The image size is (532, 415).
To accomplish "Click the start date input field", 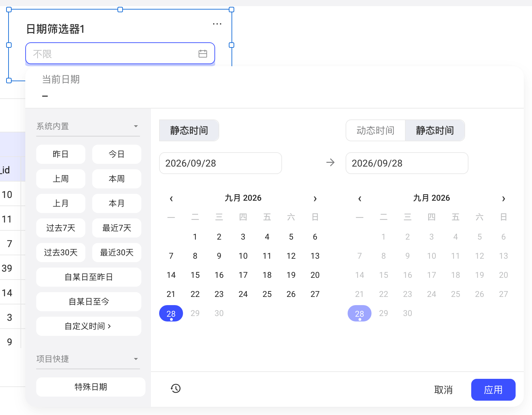I will 221,163.
